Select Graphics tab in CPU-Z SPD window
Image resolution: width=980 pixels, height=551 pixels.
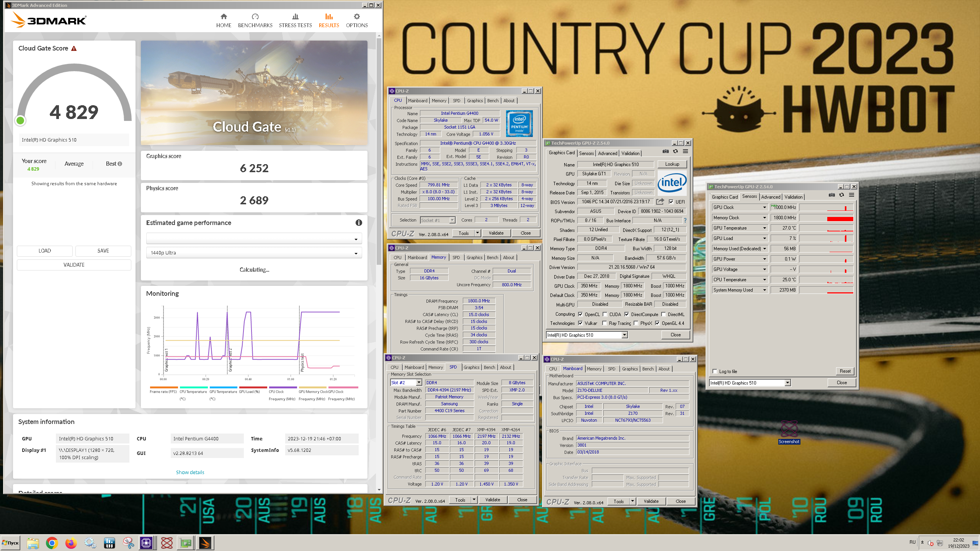click(x=471, y=367)
